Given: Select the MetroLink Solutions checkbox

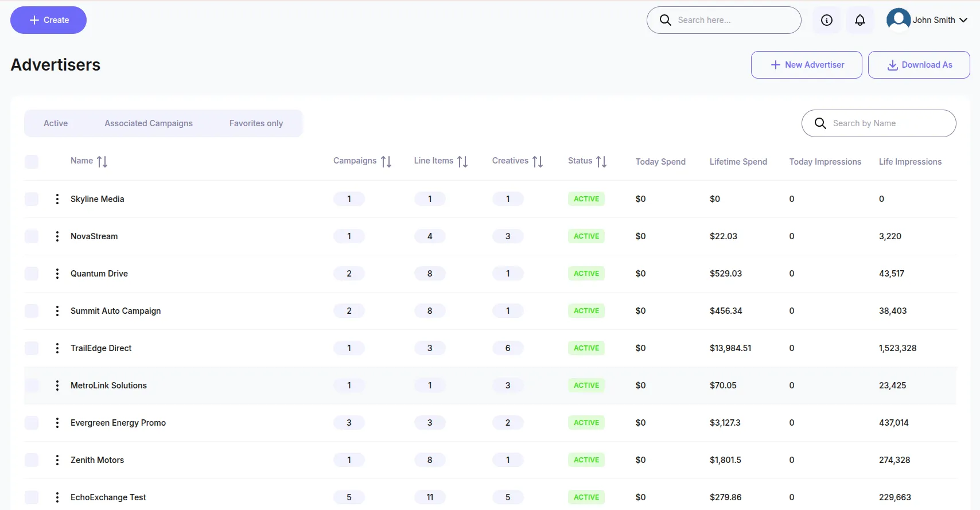Looking at the screenshot, I should (32, 386).
